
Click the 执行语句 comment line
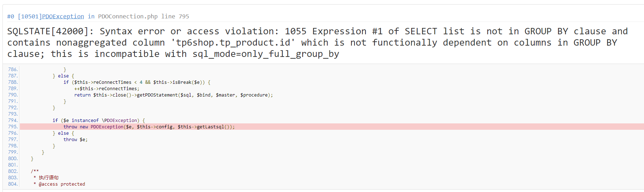(48, 178)
